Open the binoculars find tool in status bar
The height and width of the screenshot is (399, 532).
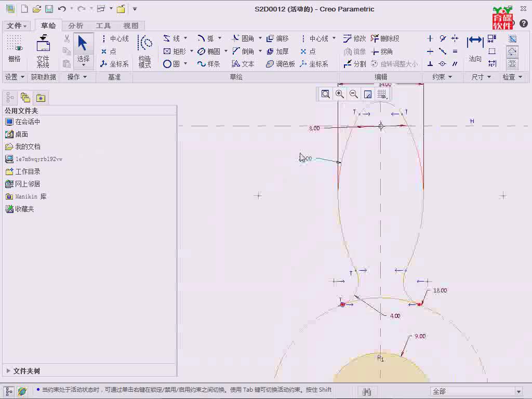point(366,392)
